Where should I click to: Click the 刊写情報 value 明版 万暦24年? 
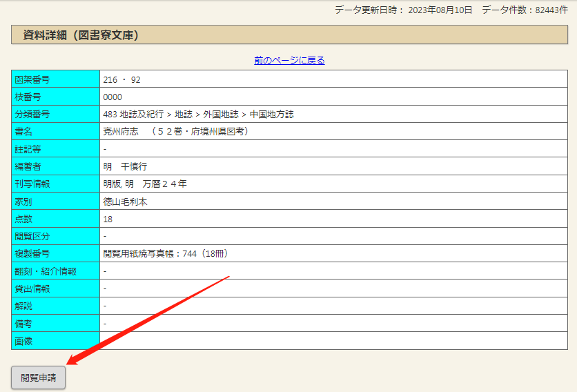point(145,184)
